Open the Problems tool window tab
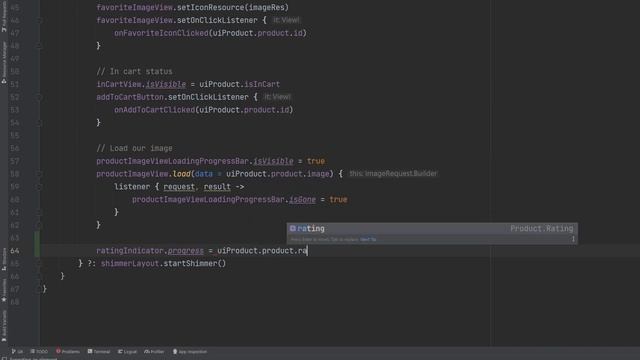This screenshot has height=360, width=640. click(68, 351)
